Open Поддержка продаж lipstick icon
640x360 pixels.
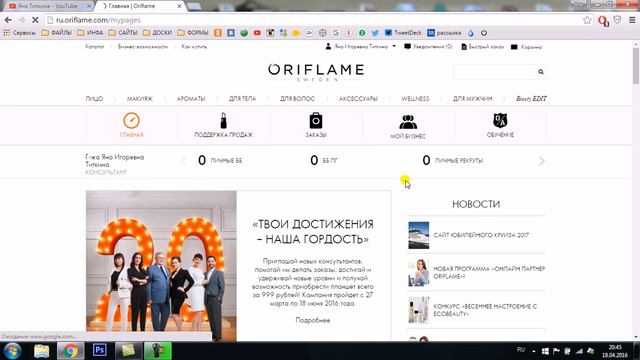pyautogui.click(x=223, y=121)
